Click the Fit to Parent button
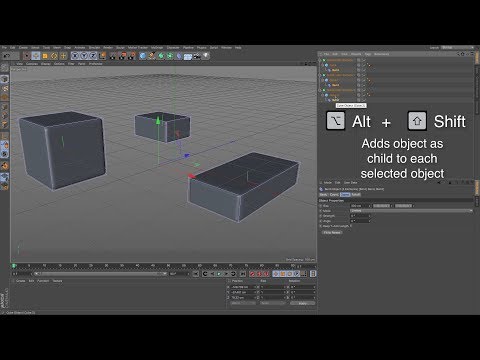 (x=332, y=232)
